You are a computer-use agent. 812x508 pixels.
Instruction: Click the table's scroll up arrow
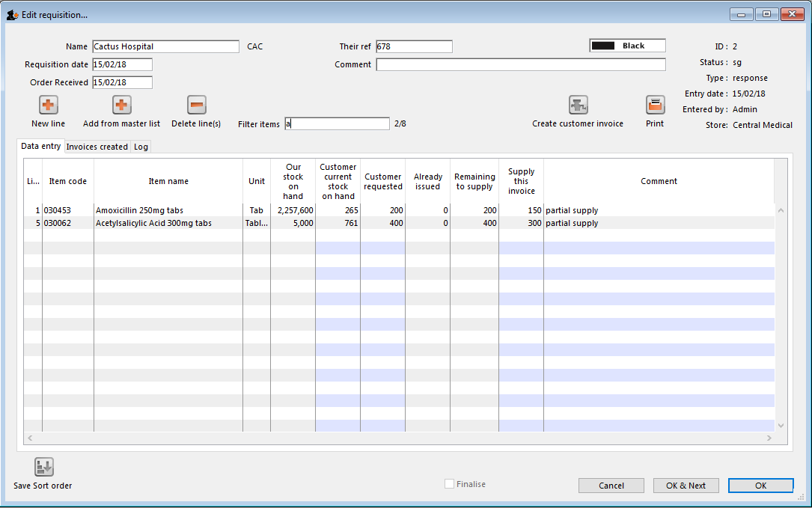(x=781, y=210)
